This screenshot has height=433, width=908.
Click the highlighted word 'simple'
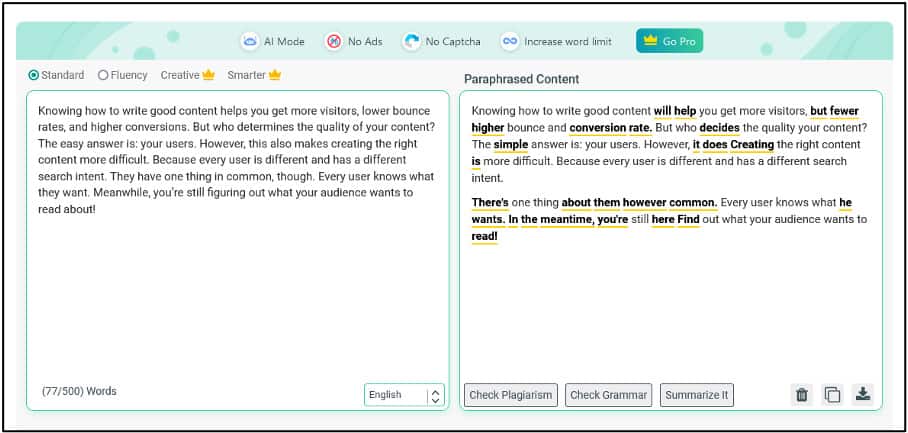pyautogui.click(x=511, y=145)
